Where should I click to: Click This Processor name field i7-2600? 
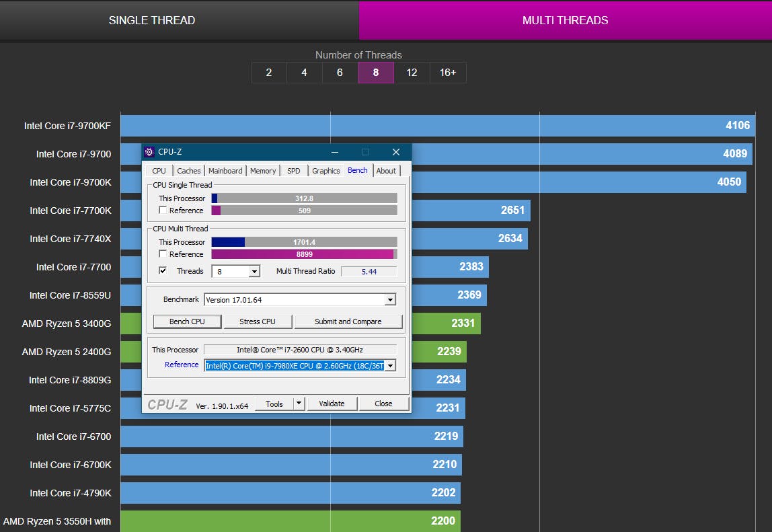point(300,350)
